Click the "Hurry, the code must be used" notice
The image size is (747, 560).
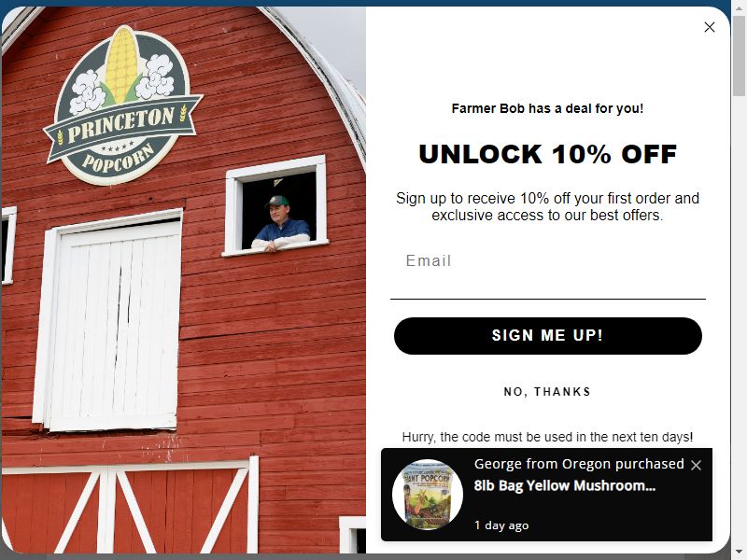click(x=547, y=437)
